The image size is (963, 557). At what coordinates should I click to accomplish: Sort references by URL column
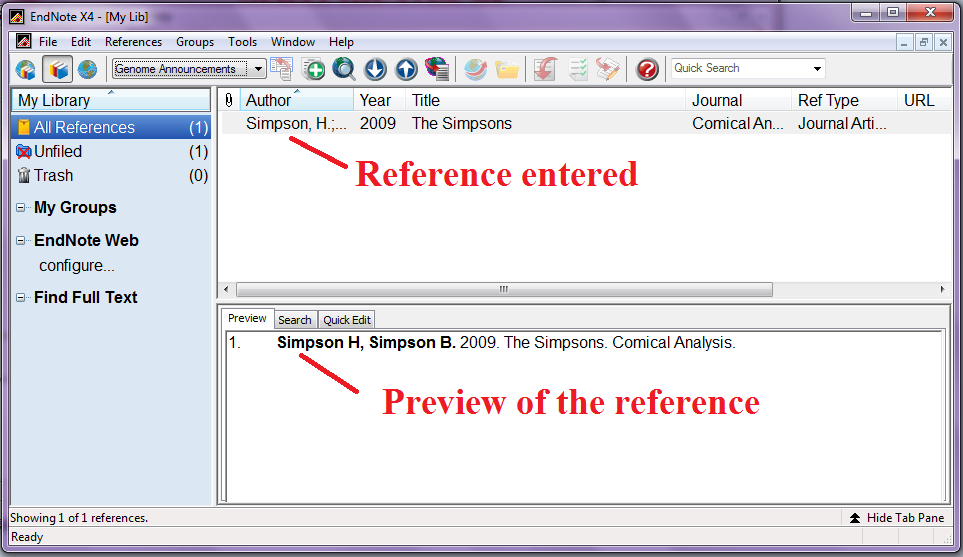(x=924, y=100)
